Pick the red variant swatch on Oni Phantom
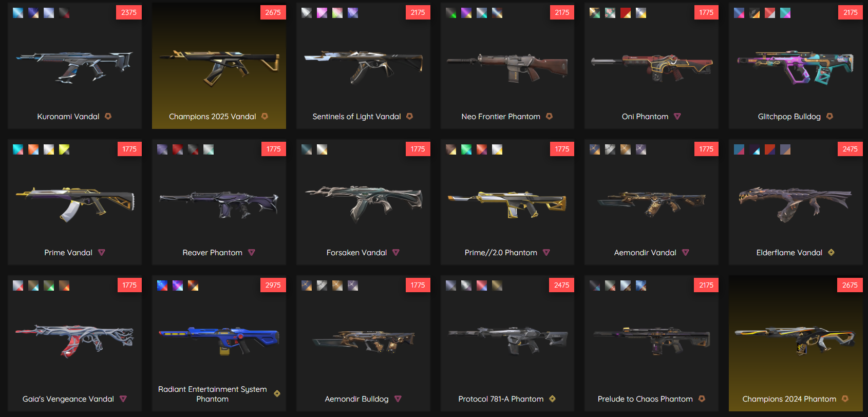This screenshot has width=868, height=417. pos(626,13)
